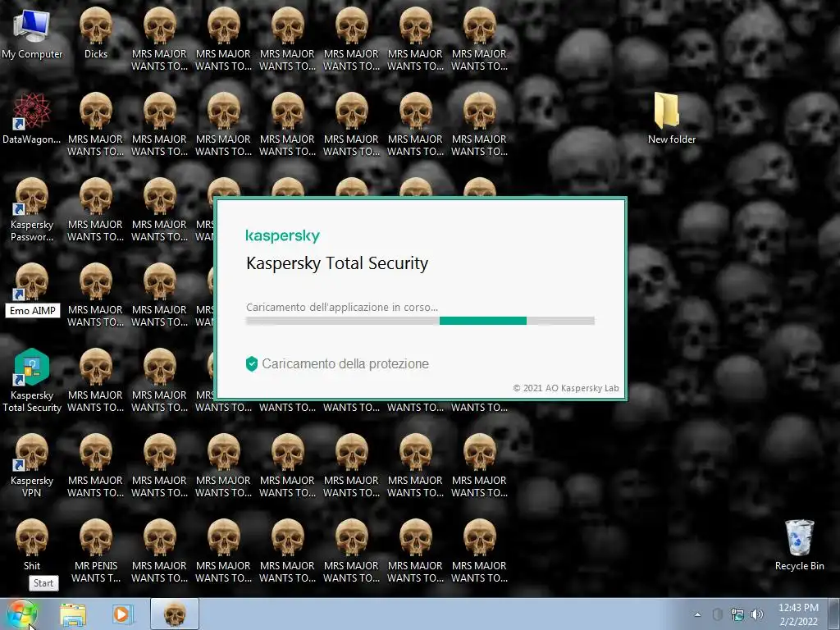
Task: Open the taskbar clock showing 12:43 PM
Action: tap(798, 614)
